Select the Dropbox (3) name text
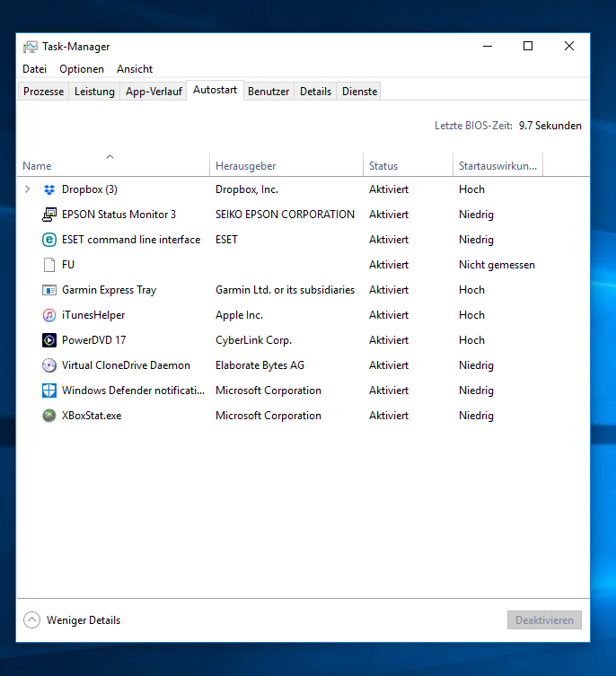The height and width of the screenshot is (676, 616). (90, 189)
